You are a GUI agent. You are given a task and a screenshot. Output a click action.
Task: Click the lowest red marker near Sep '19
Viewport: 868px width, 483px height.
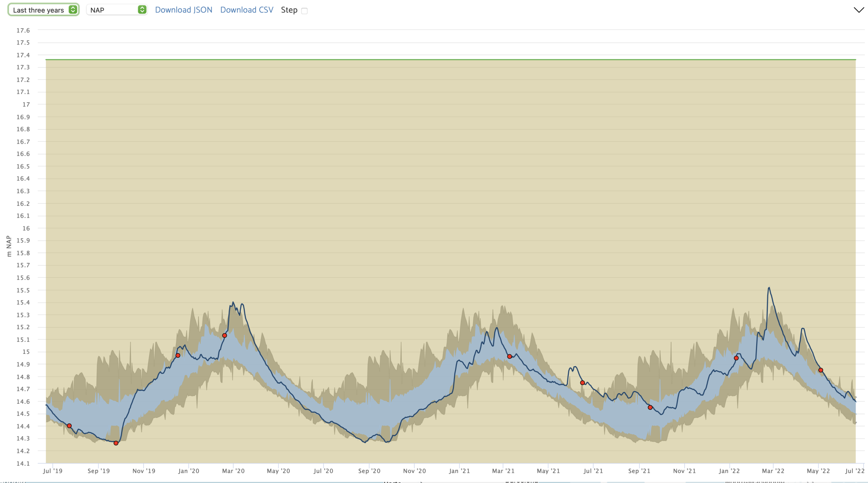[116, 443]
